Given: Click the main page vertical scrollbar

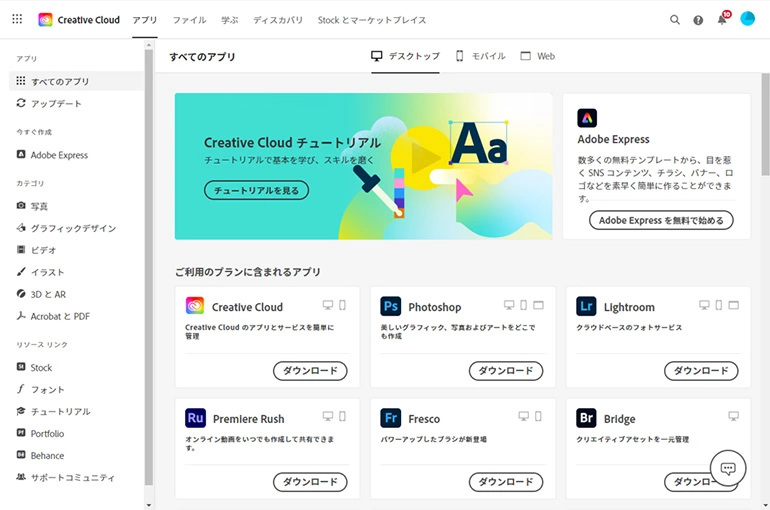Looking at the screenshot, I should pos(766,124).
